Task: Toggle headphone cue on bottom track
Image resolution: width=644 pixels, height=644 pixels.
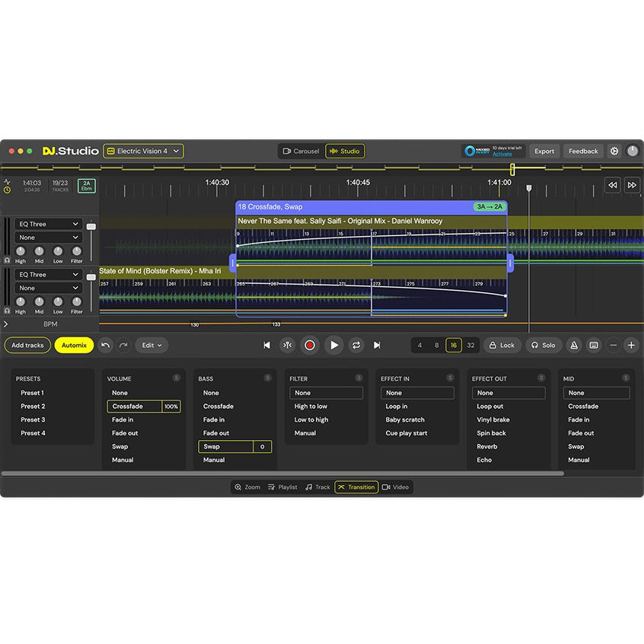Action: [x=7, y=311]
